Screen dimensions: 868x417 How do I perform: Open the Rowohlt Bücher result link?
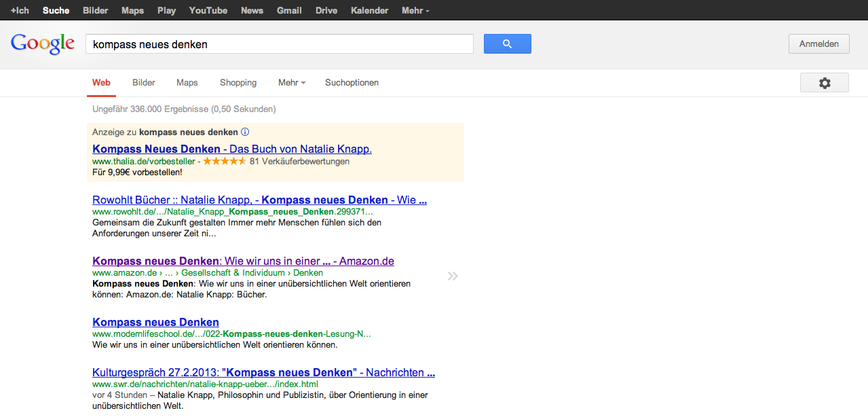point(259,200)
